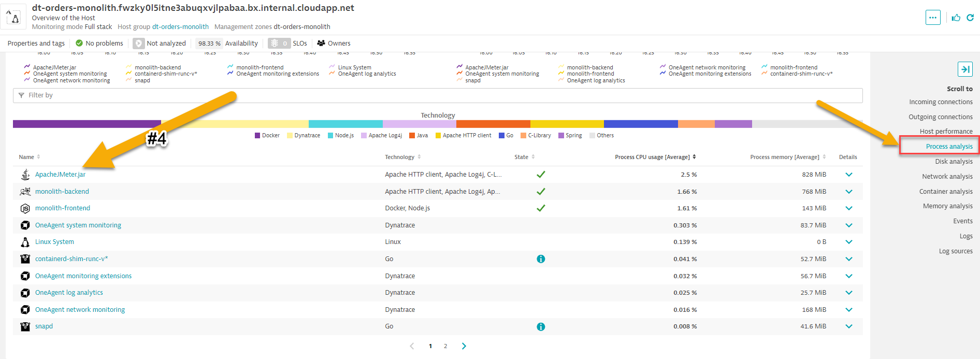The height and width of the screenshot is (359, 980).
Task: Jump to Disk analysis section
Action: point(954,162)
